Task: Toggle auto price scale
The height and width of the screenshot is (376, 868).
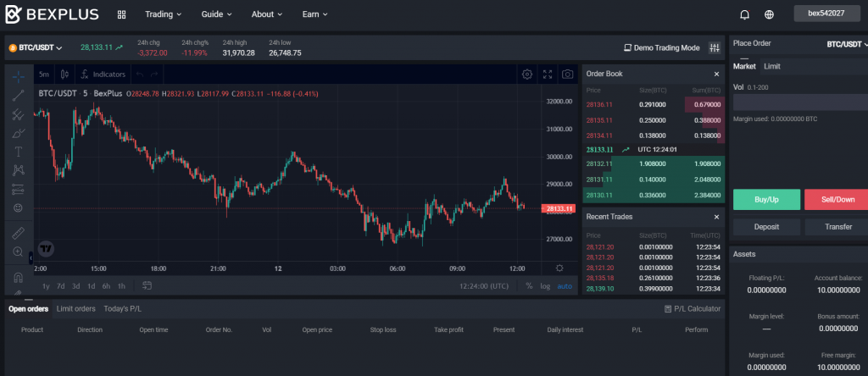Action: click(x=565, y=286)
